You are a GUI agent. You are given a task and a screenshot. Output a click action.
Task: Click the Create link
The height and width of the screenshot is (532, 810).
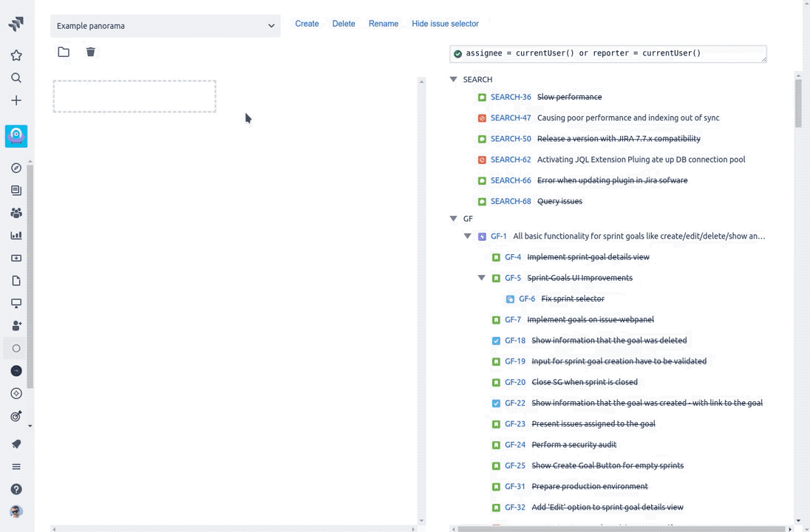pos(307,24)
